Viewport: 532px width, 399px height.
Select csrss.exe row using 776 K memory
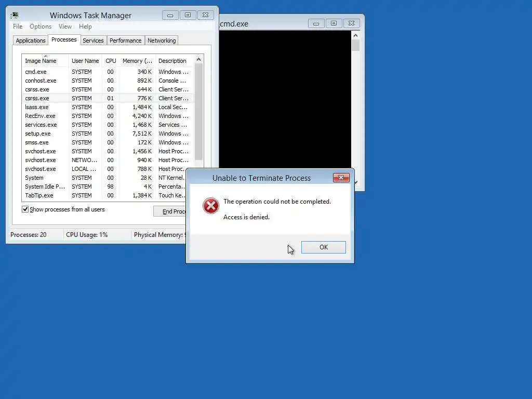108,98
